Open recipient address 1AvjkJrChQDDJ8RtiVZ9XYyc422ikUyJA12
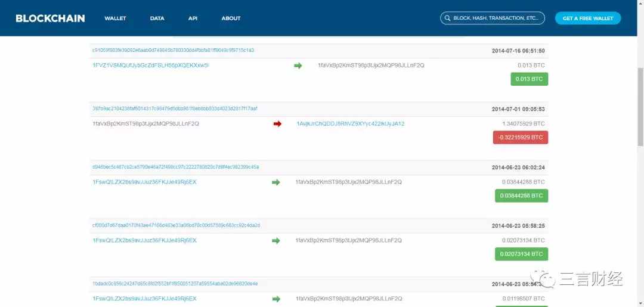Image resolution: width=644 pixels, height=307 pixels. [351, 123]
